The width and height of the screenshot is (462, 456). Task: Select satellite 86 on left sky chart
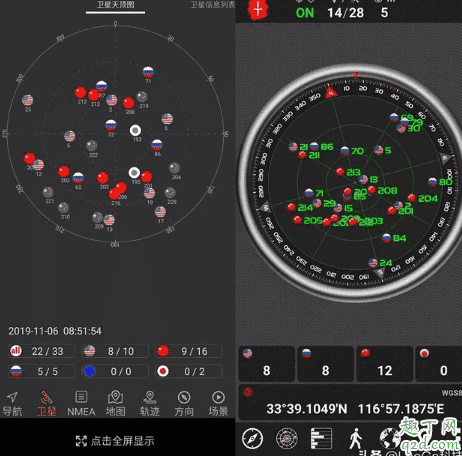pyautogui.click(x=157, y=145)
